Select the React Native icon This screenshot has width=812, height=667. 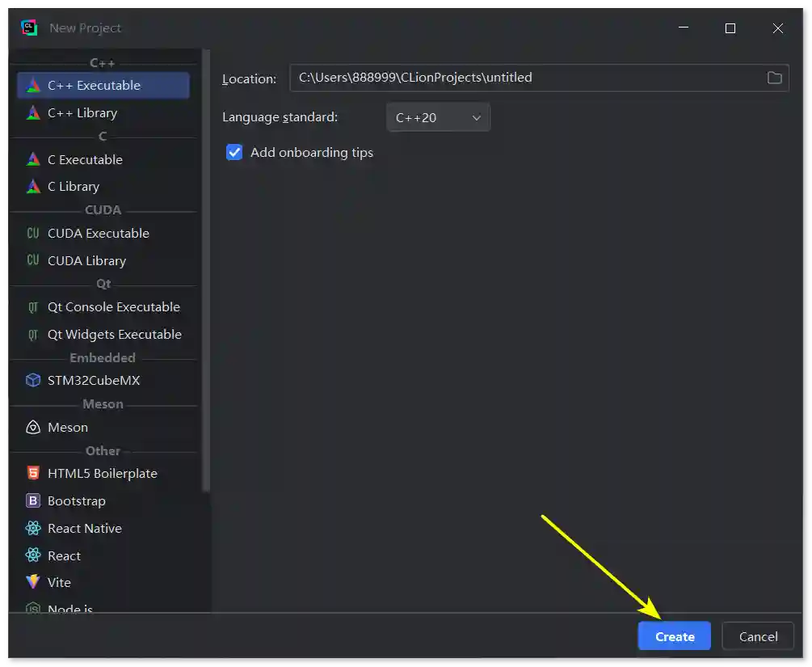click(x=33, y=529)
